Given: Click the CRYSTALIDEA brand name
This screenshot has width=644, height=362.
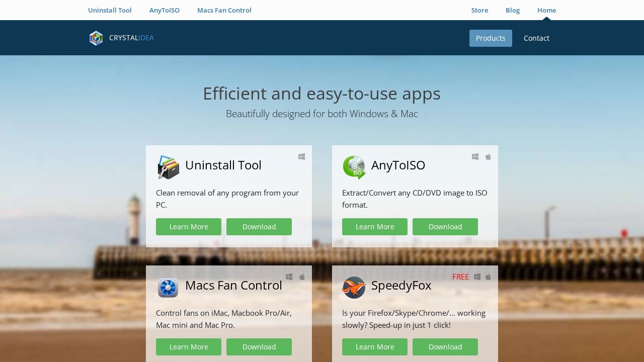Looking at the screenshot, I should [x=131, y=38].
